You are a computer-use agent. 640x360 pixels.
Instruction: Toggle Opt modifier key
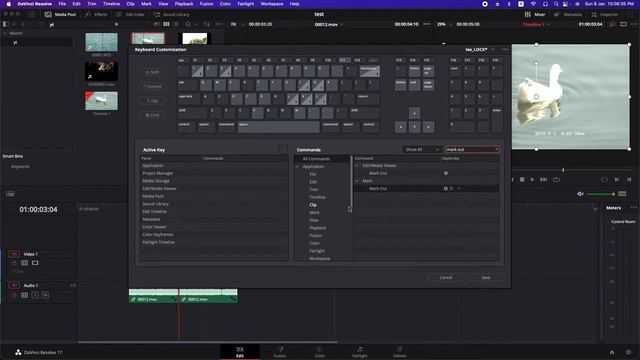153,101
